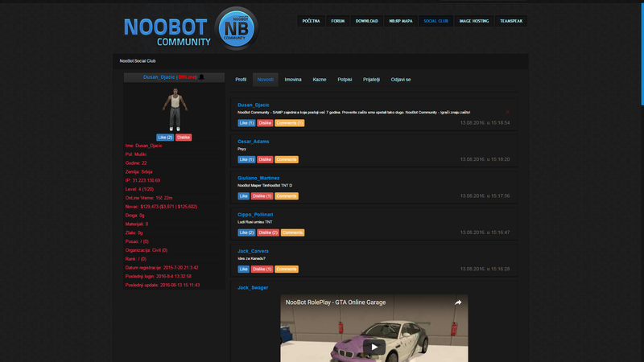Screen dimensions: 644x362
Task: Switch to the Imovina tab
Action: pos(293,80)
